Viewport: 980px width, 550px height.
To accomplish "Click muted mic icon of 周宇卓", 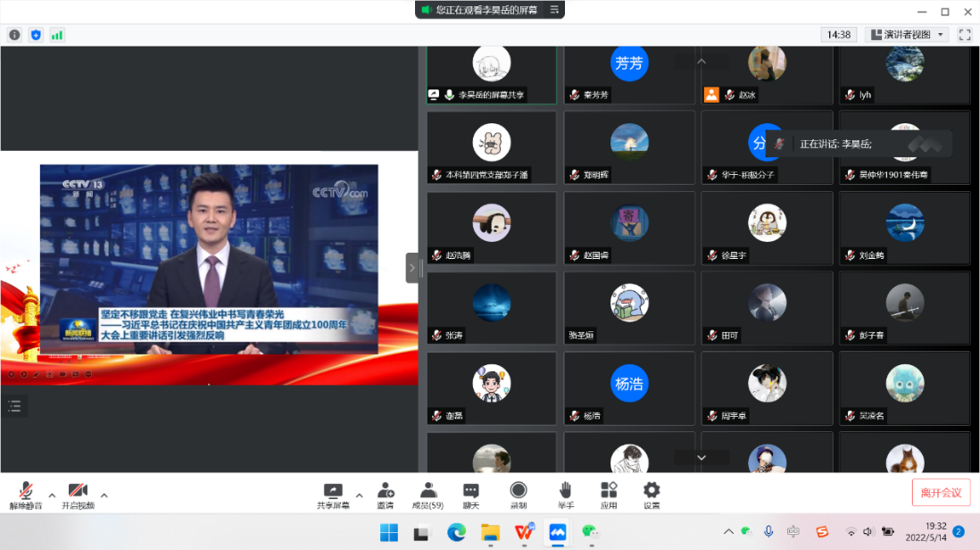I will [x=712, y=416].
